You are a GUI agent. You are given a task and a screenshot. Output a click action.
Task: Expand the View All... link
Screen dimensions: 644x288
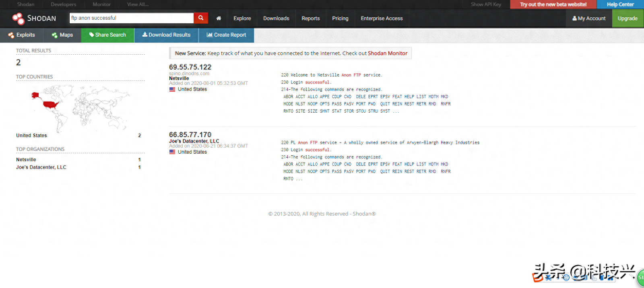[x=138, y=4]
